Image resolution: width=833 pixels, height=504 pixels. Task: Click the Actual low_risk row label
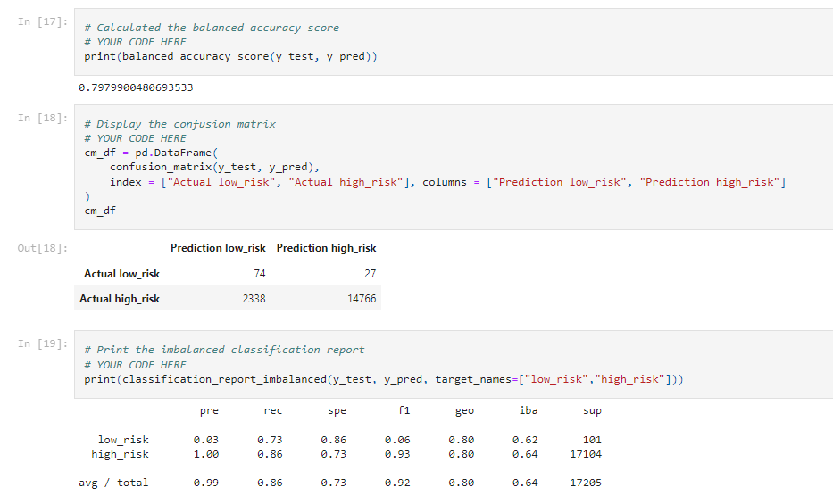click(121, 274)
